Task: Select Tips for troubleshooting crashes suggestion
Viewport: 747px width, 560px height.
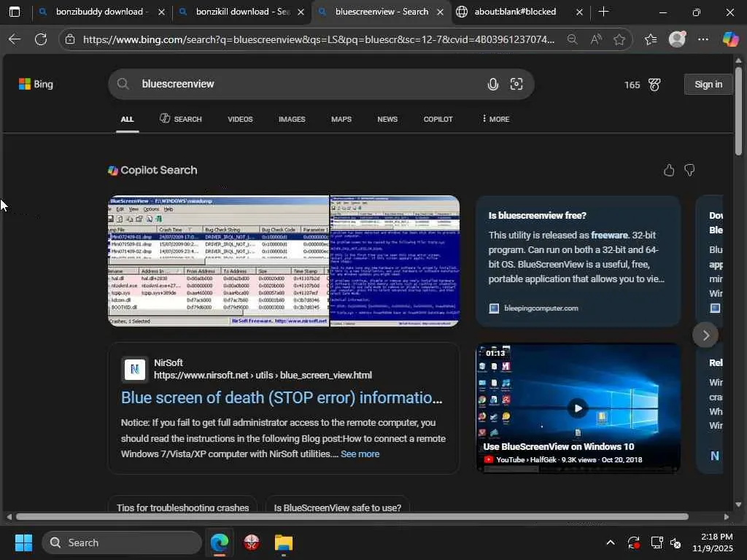Action: click(183, 506)
